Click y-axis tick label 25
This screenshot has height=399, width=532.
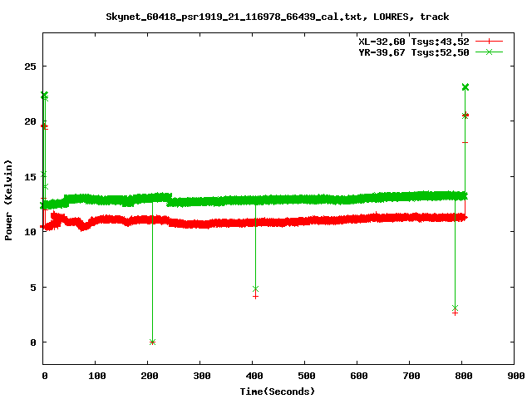[x=30, y=66]
